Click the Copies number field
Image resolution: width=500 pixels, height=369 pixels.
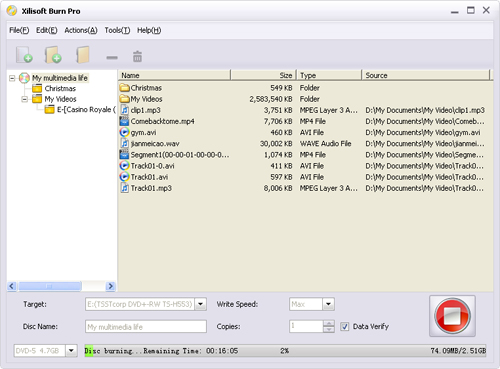pyautogui.click(x=306, y=326)
